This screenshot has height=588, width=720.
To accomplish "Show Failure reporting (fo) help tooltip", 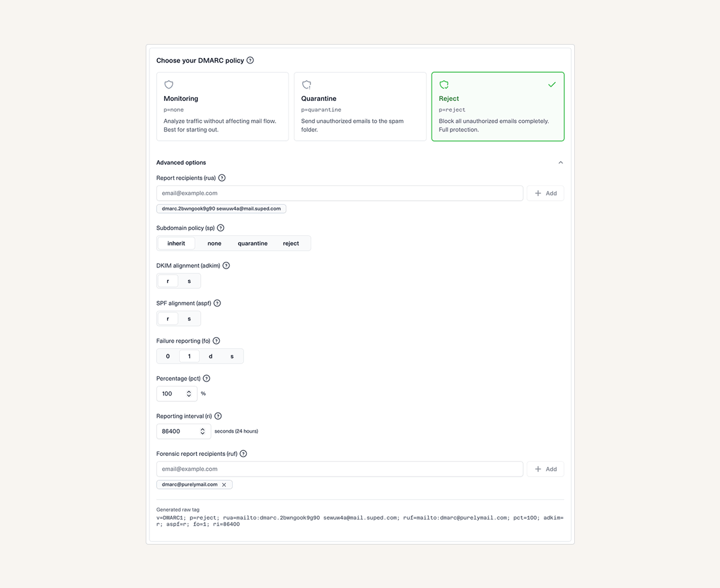I will coord(216,341).
